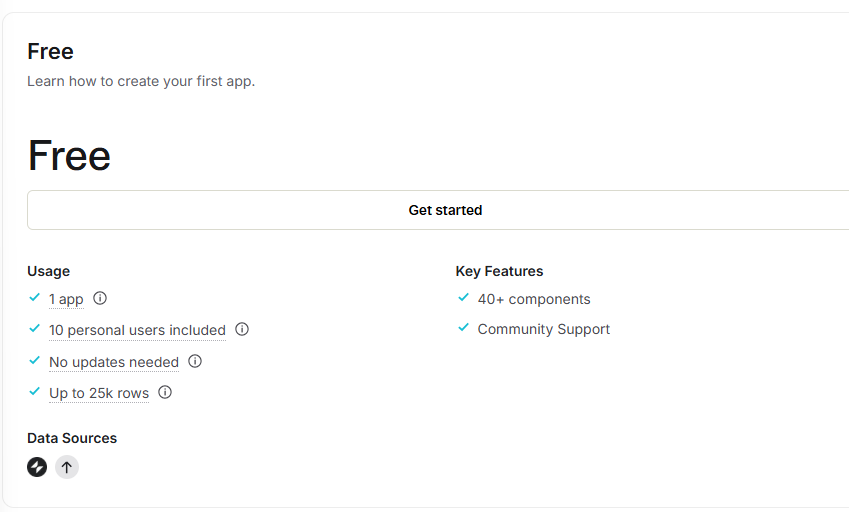
Task: Click the Data Sources heading
Action: [x=72, y=438]
